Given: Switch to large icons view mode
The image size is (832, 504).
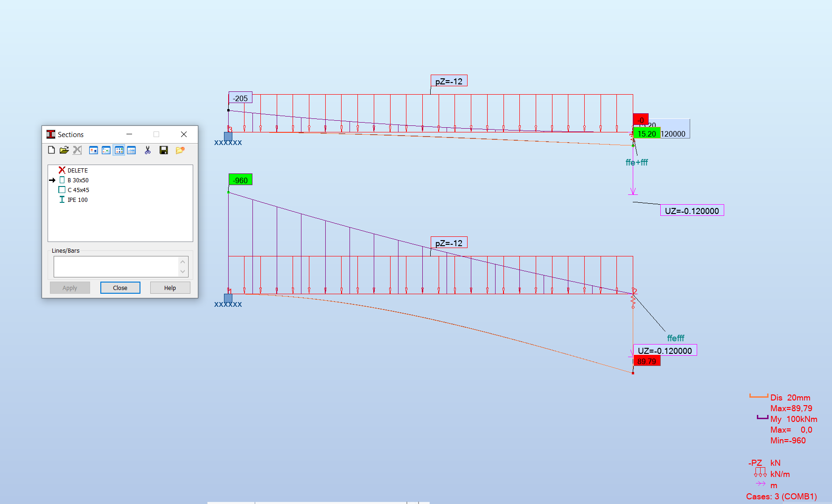Looking at the screenshot, I should 93,150.
